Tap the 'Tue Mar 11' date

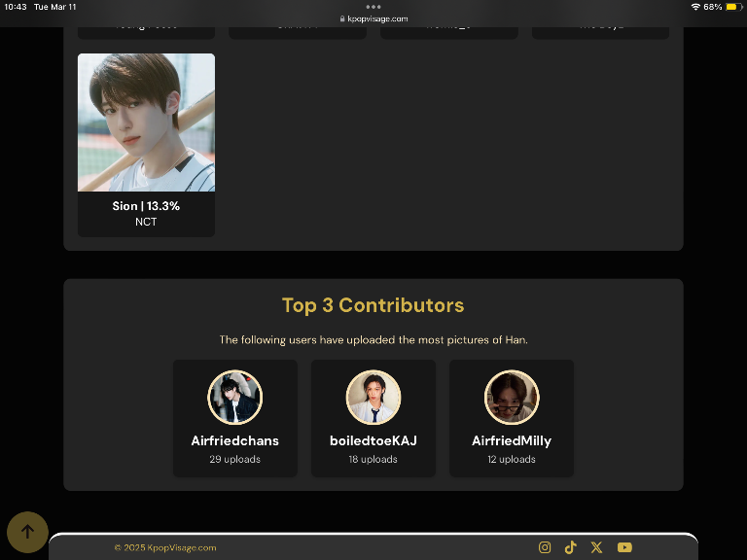(54, 7)
